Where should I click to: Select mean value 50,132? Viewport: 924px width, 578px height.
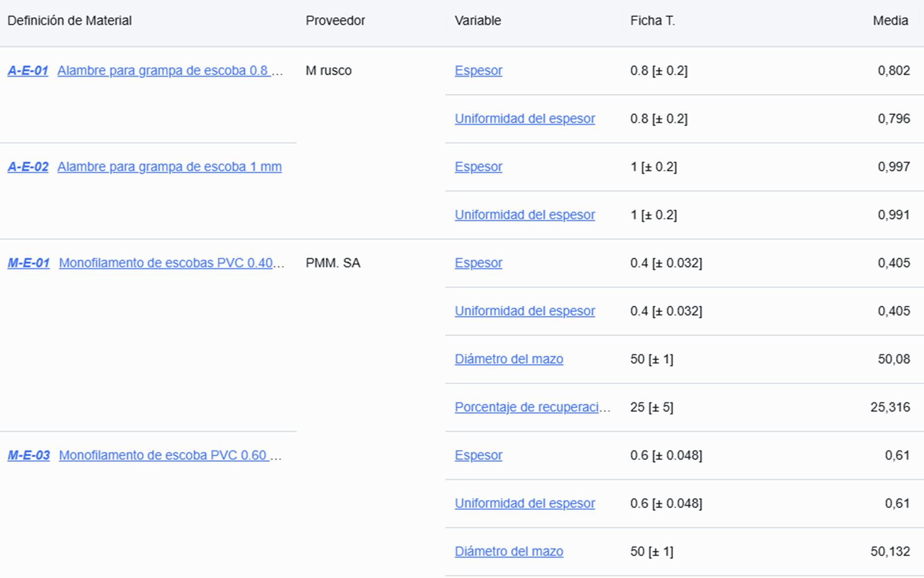tap(891, 551)
